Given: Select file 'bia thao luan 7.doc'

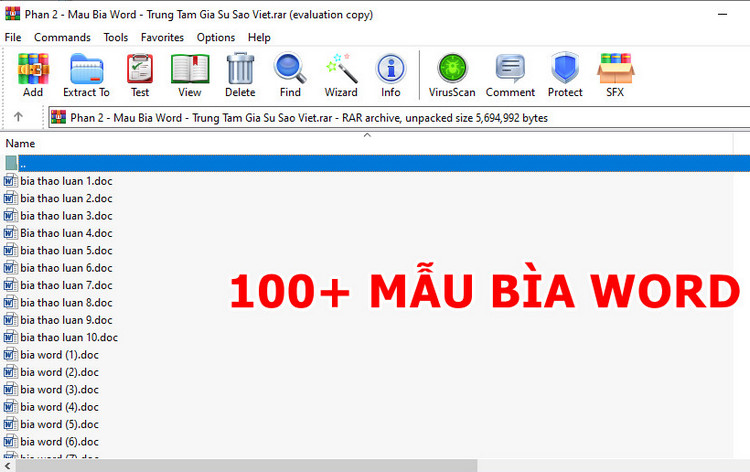Looking at the screenshot, I should coord(58,285).
